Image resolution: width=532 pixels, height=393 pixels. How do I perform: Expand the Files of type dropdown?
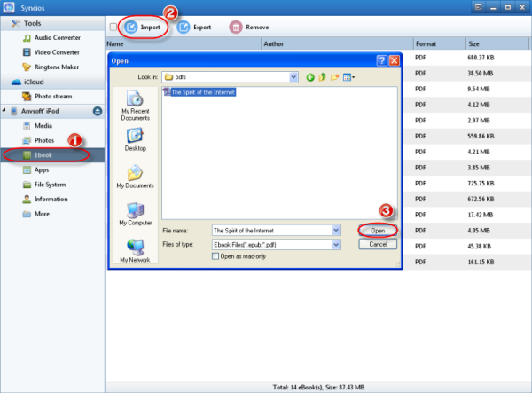click(336, 245)
